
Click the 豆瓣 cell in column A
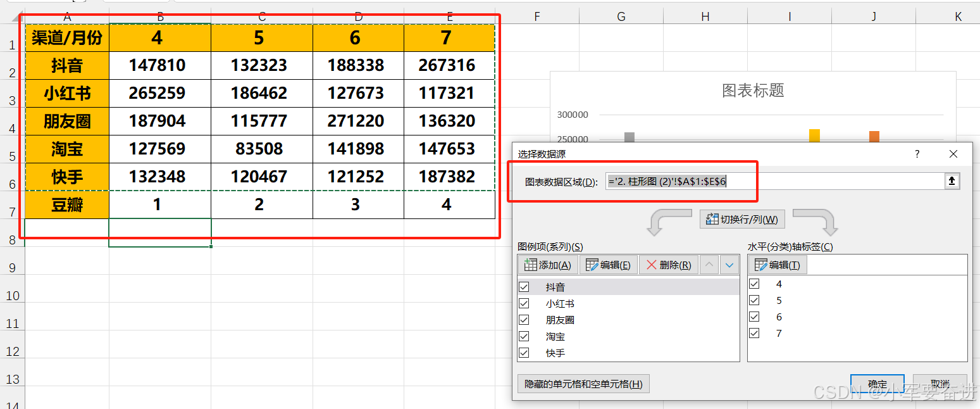pos(67,205)
